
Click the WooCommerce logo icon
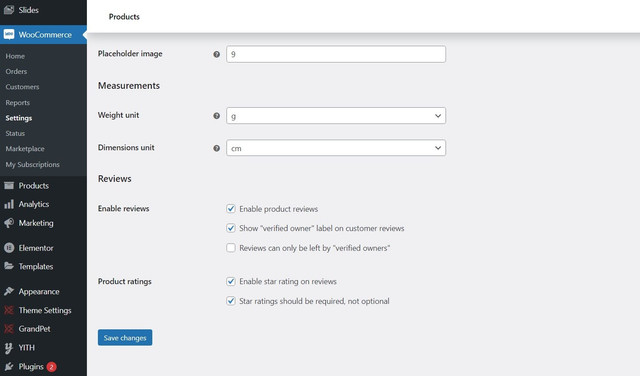[x=9, y=35]
